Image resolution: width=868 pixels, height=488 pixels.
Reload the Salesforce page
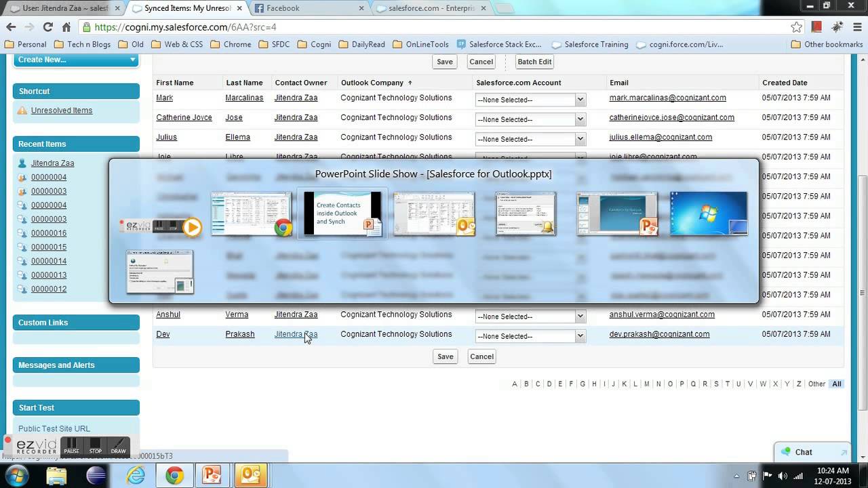pos(47,27)
